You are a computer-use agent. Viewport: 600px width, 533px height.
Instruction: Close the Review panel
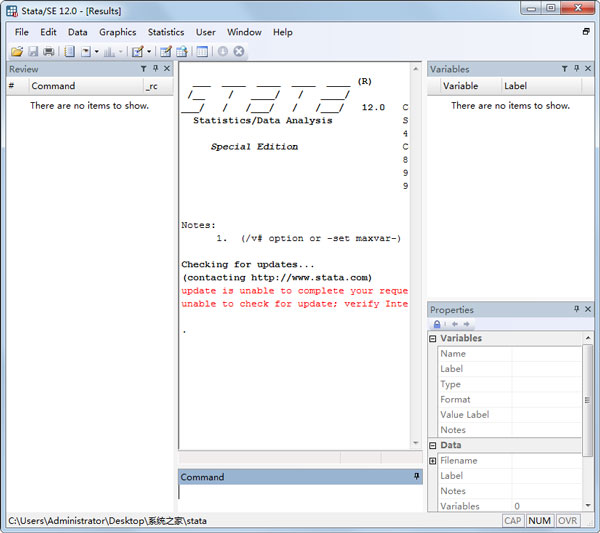coord(167,68)
